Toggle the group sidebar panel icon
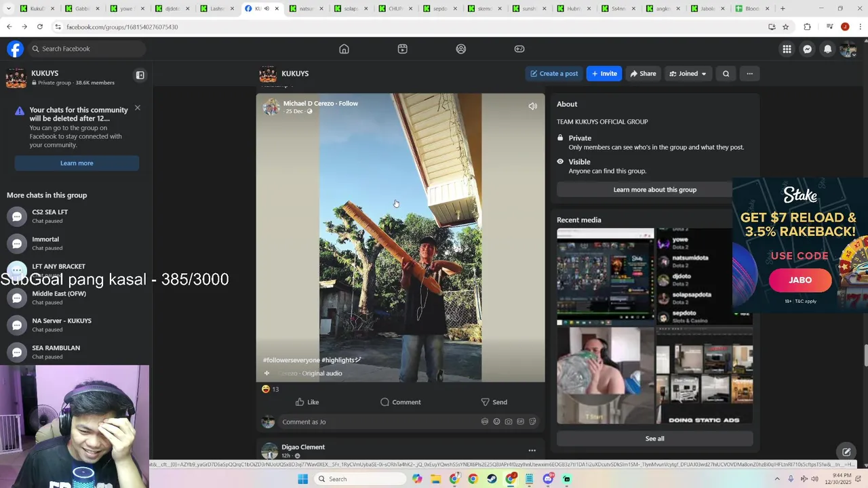Viewport: 868px width, 488px height. coord(140,75)
